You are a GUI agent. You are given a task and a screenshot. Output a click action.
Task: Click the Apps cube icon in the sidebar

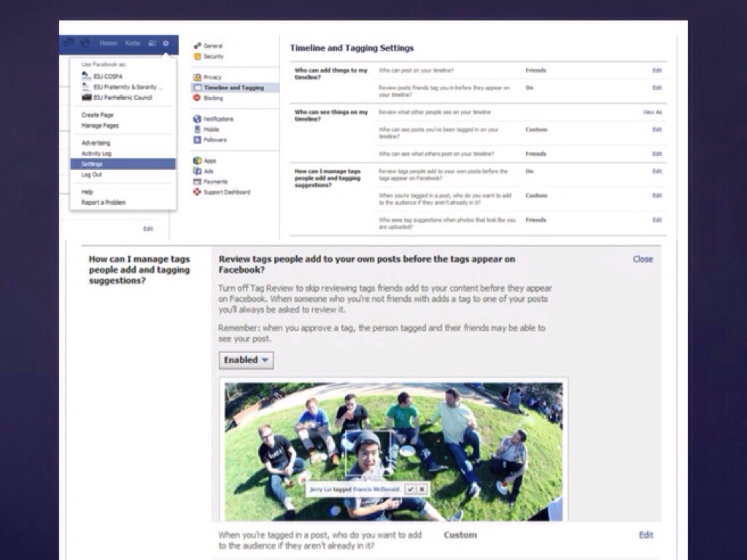197,160
